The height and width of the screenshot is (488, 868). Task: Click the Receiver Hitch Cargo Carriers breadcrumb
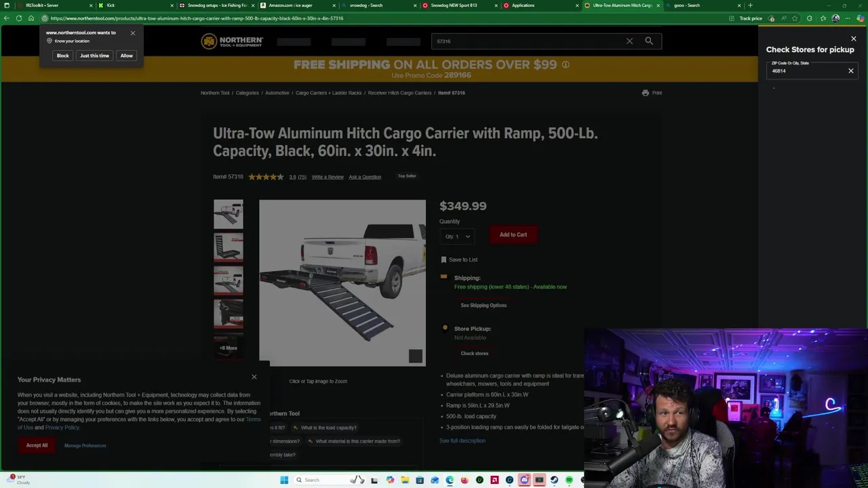click(399, 93)
